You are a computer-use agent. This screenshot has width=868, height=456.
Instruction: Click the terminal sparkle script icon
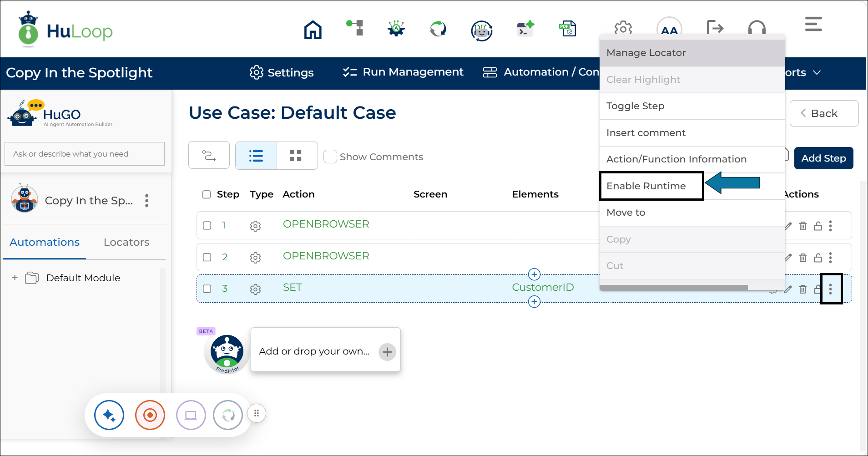point(525,29)
